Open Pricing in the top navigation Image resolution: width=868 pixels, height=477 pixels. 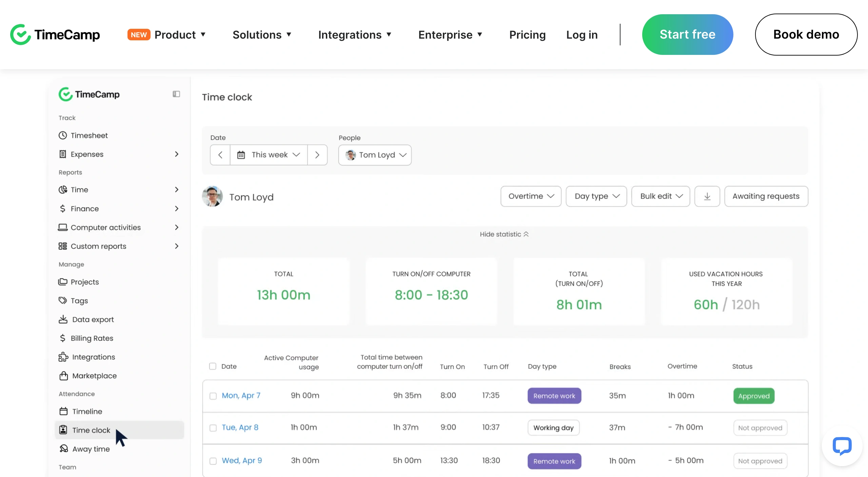tap(527, 35)
